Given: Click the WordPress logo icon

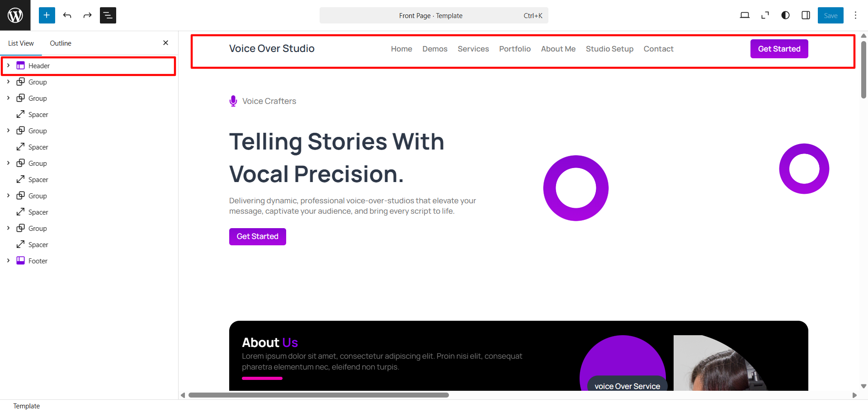Looking at the screenshot, I should point(15,15).
